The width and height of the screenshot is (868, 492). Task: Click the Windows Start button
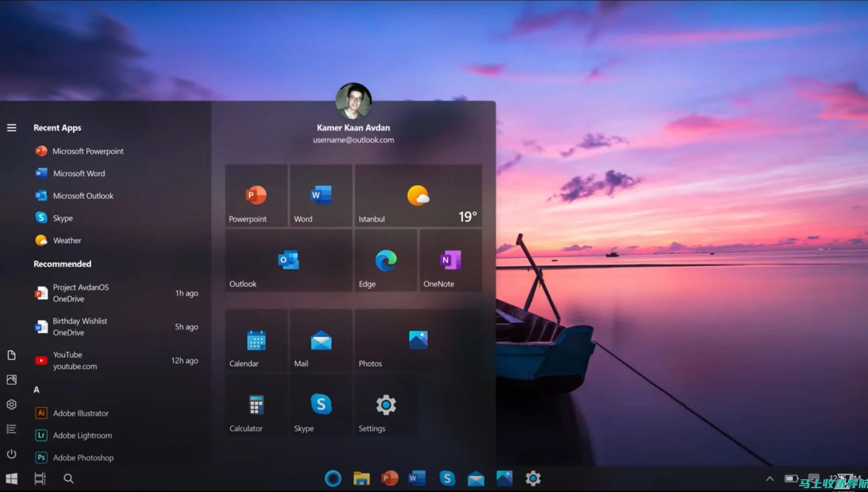click(x=12, y=478)
